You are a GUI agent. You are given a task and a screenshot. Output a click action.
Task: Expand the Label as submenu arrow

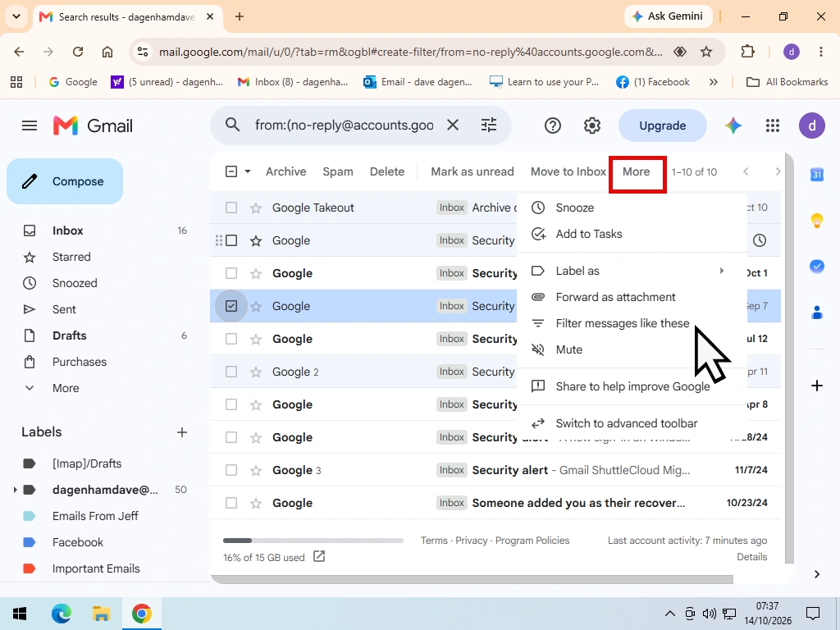722,271
